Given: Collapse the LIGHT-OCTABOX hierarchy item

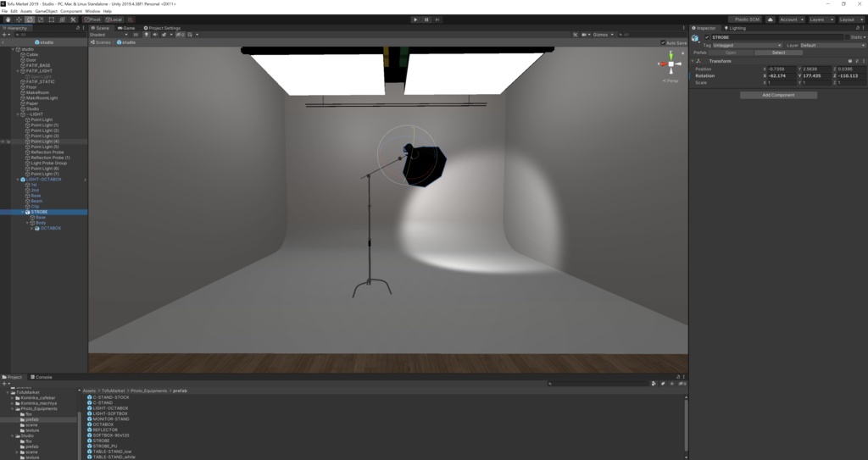Looking at the screenshot, I should pyautogui.click(x=18, y=180).
